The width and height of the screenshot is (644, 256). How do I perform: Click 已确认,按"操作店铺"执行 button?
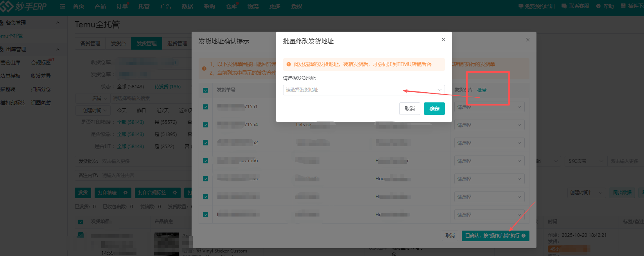pos(495,236)
